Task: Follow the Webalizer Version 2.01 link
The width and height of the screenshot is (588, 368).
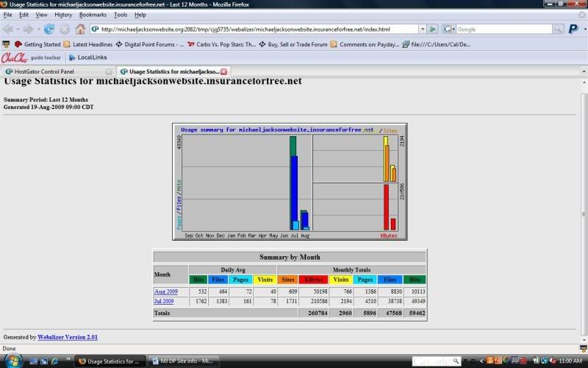Action: coord(68,337)
